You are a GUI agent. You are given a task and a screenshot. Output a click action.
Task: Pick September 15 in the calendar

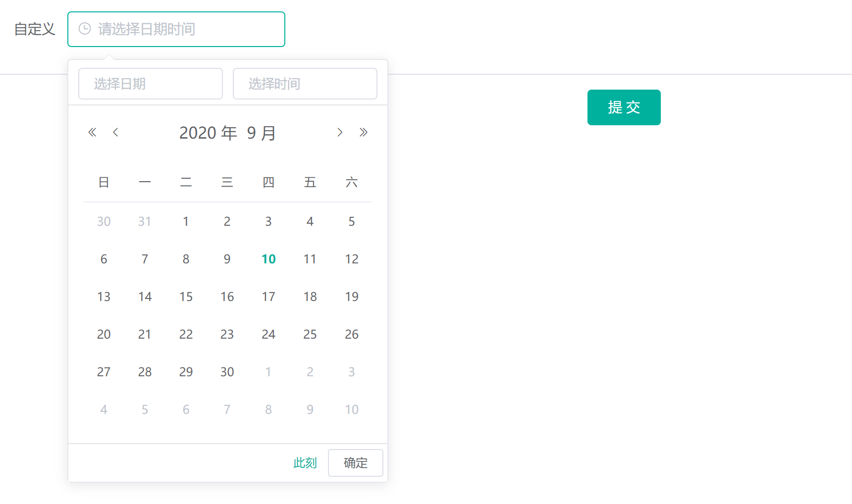click(x=186, y=297)
